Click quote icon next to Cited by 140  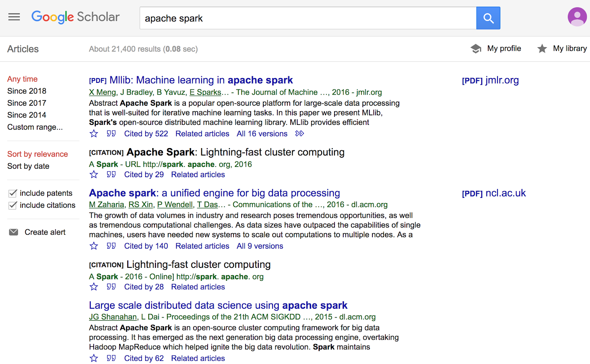pos(111,246)
